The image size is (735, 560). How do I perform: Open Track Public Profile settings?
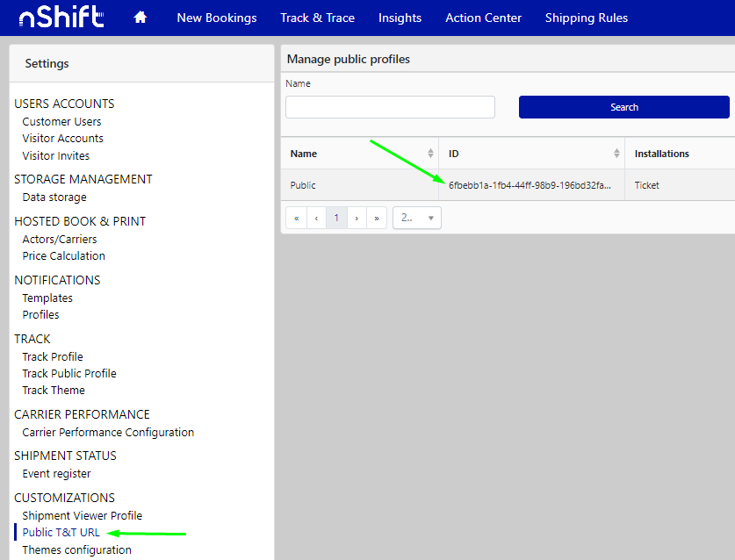pos(69,374)
